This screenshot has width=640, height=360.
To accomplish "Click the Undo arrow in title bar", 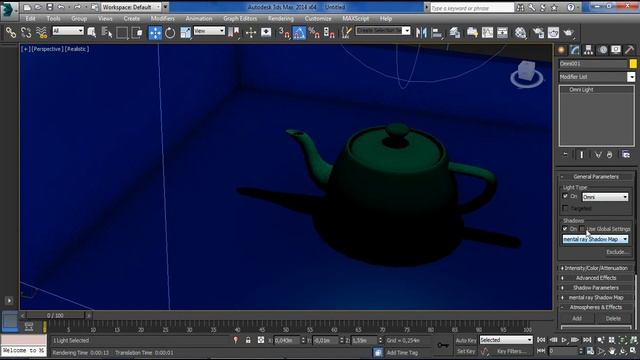I will coord(61,7).
